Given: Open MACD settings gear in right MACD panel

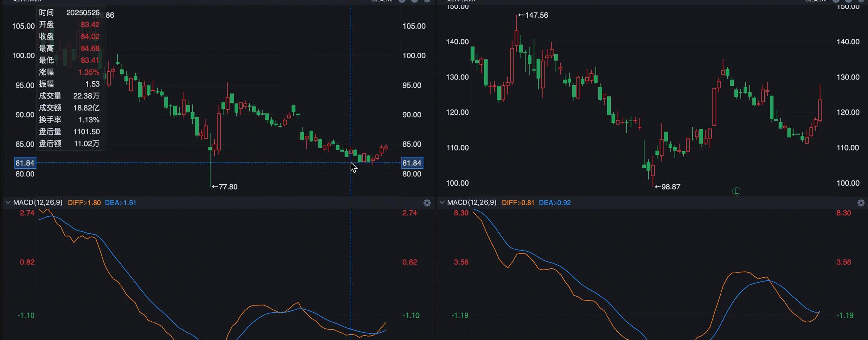Looking at the screenshot, I should pos(861,203).
